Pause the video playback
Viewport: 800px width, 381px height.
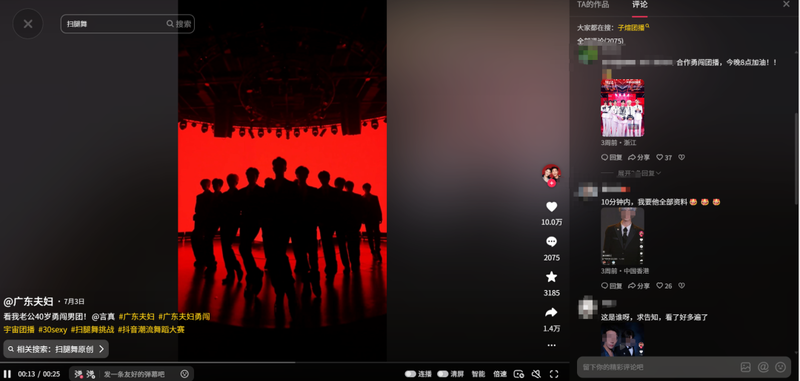8,374
